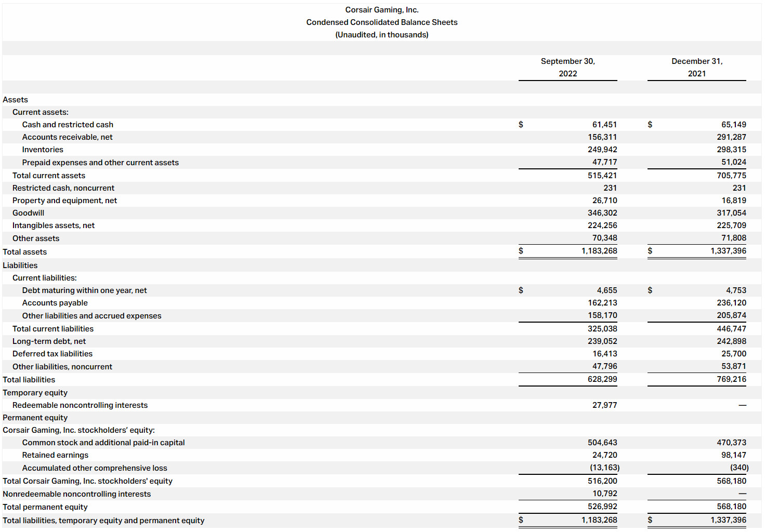
Task: Click paid-in capital value 504,643
Action: point(603,443)
